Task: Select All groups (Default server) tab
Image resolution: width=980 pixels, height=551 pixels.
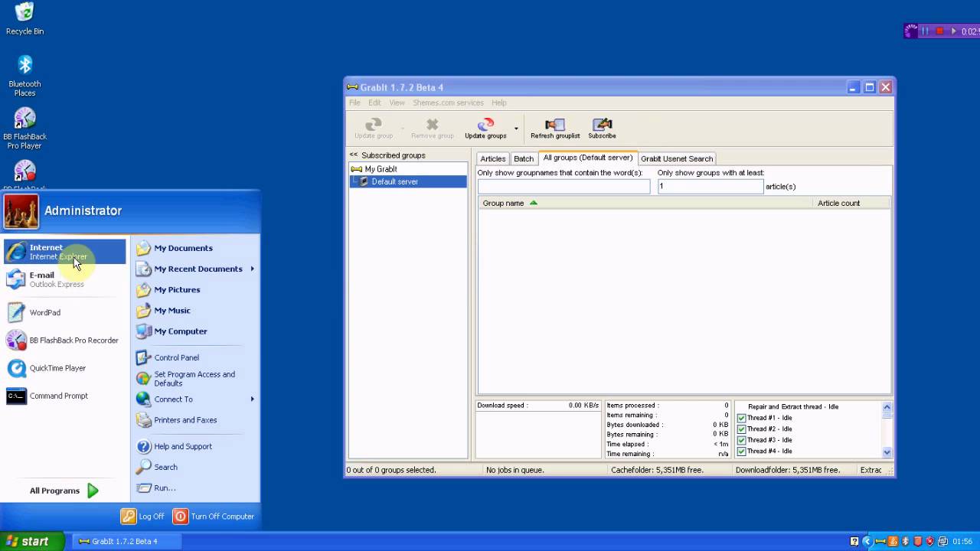Action: pos(588,158)
